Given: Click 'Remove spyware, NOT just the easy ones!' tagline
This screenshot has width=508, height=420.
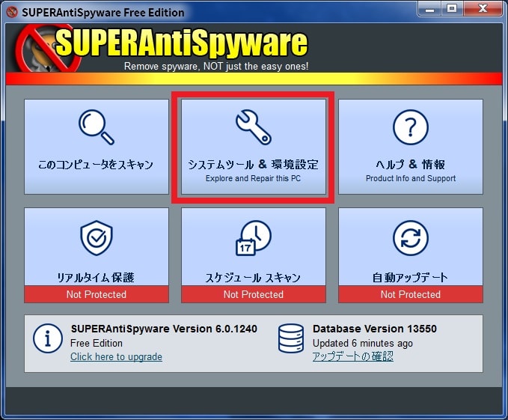Looking at the screenshot, I should click(x=216, y=66).
